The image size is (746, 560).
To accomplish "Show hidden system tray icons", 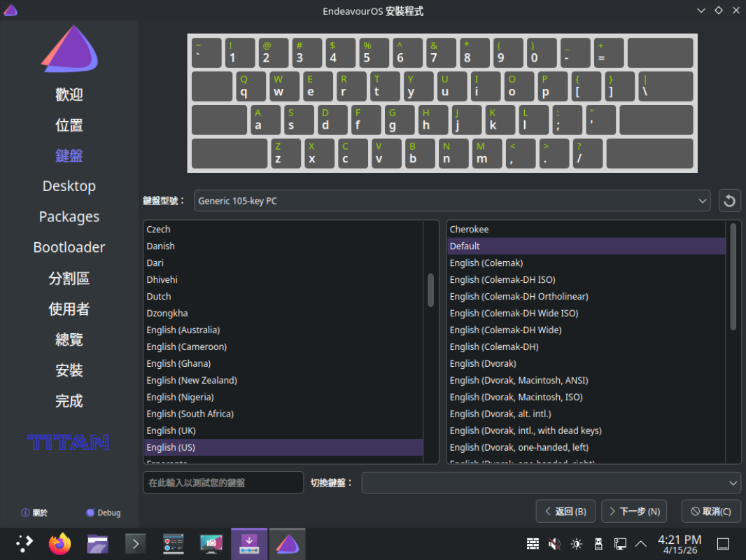I will point(640,544).
